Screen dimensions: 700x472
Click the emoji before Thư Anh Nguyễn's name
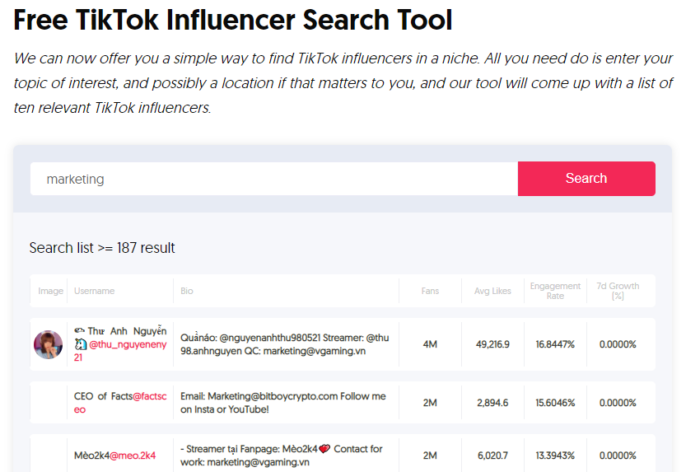79,331
